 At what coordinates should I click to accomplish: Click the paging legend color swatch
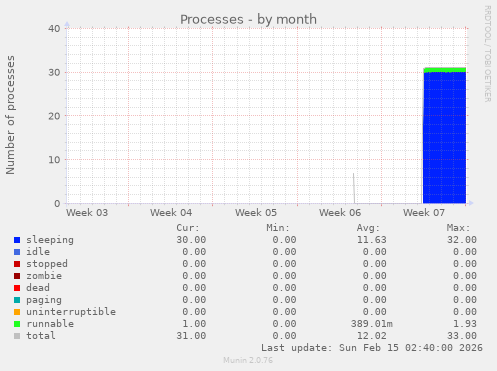tap(17, 300)
